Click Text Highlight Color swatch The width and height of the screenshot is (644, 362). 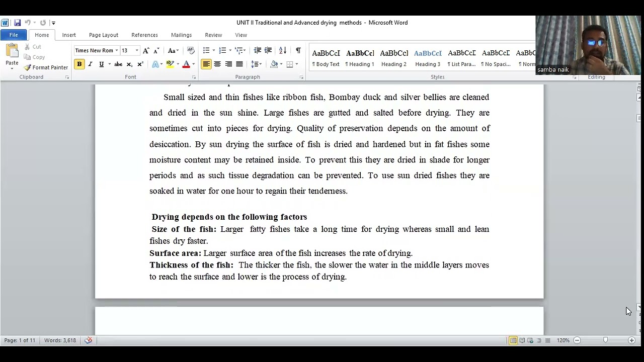tap(170, 64)
